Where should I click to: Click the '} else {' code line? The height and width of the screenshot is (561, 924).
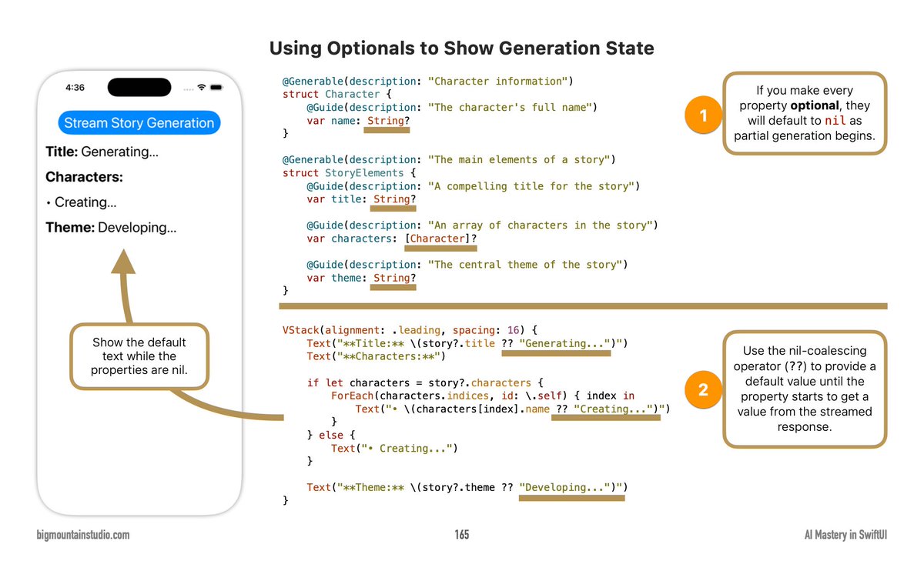(x=330, y=435)
